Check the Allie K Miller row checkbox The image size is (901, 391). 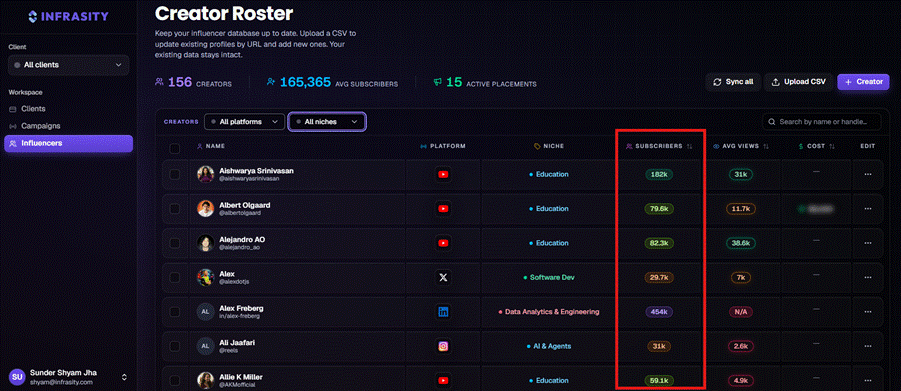175,381
